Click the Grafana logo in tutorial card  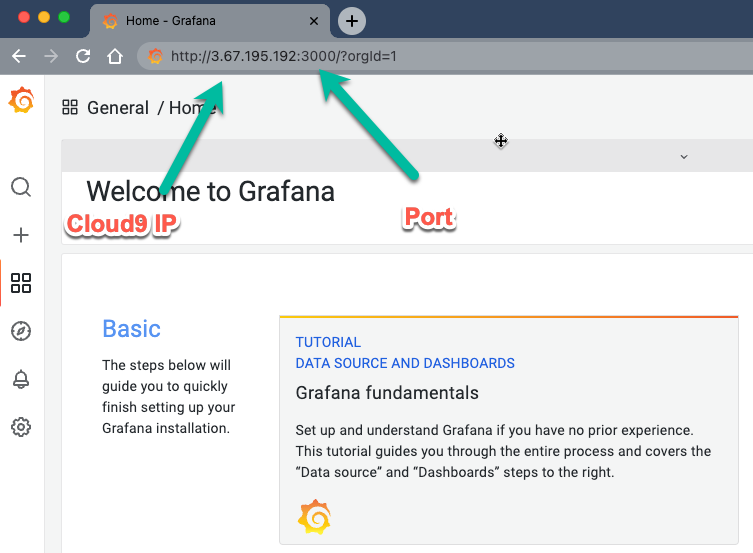point(315,517)
